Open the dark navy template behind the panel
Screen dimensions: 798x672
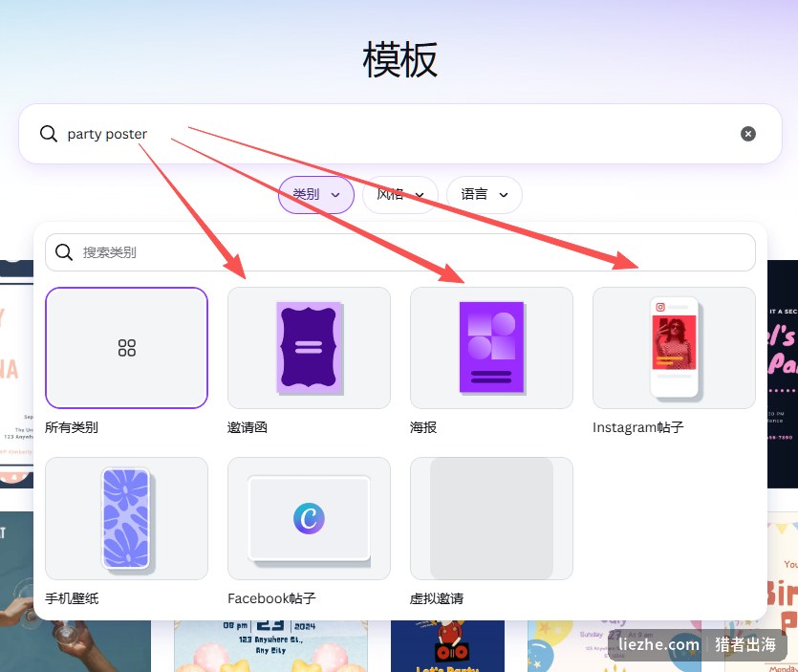[x=783, y=374]
